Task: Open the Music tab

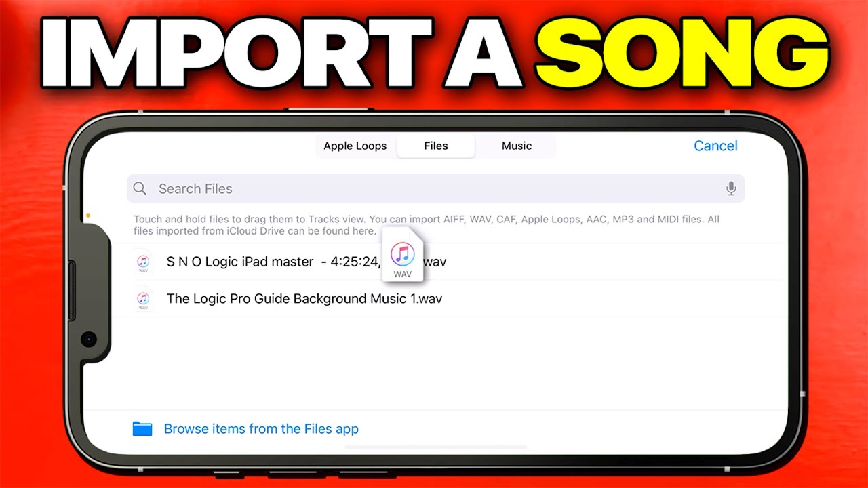Action: pos(516,146)
